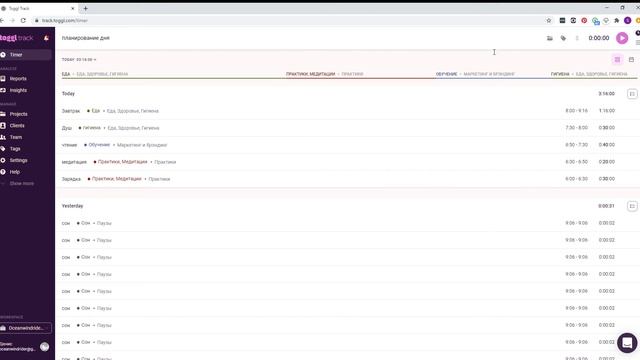The image size is (640, 360).
Task: Select the Зарядка time entry description
Action: tap(71, 179)
